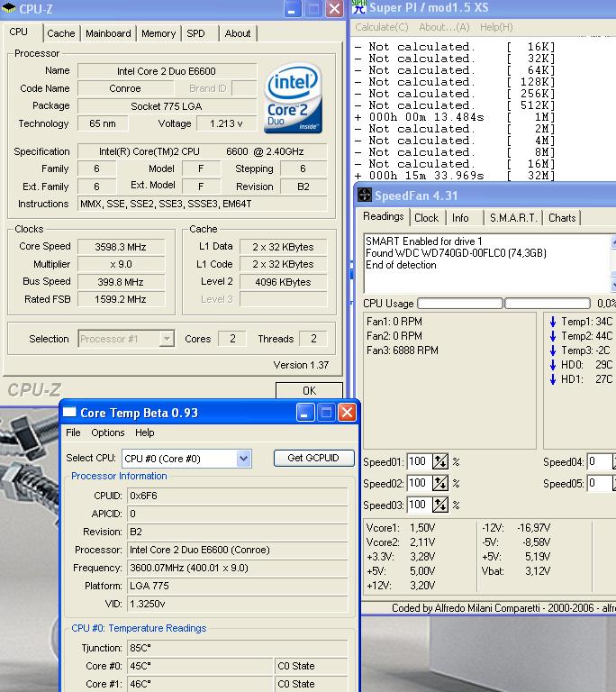
Task: Switch to the Cache tab in CPU-Z
Action: (61, 33)
